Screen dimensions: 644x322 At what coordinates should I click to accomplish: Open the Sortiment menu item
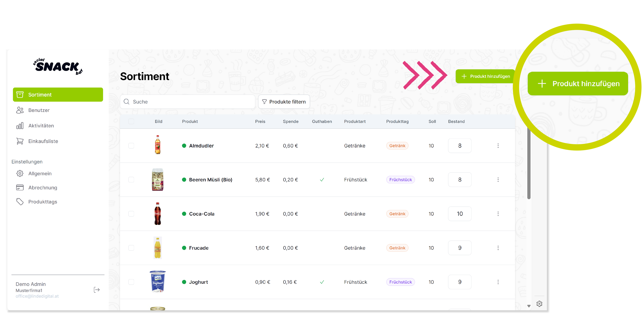tap(58, 94)
